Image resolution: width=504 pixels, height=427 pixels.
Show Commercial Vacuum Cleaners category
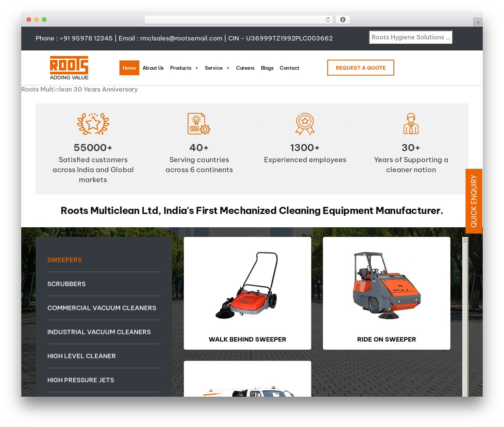pyautogui.click(x=102, y=308)
